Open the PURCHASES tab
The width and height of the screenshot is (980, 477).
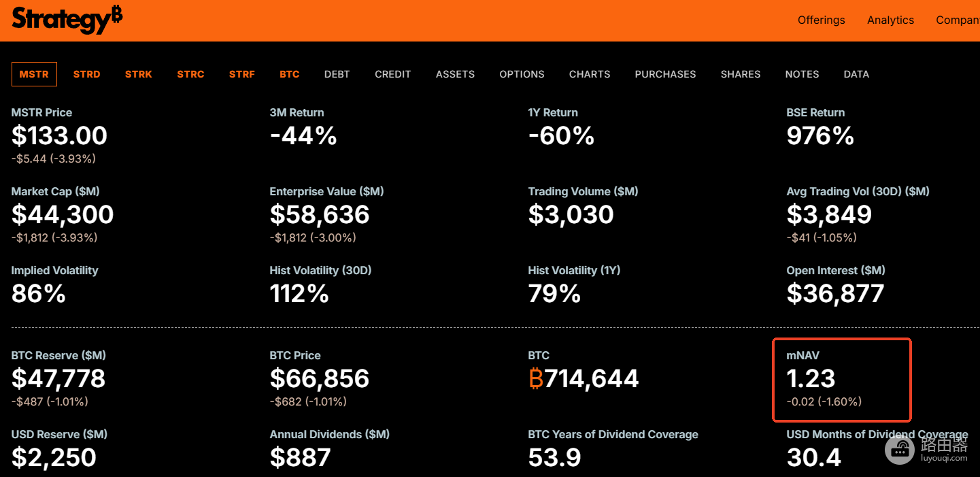click(x=666, y=74)
